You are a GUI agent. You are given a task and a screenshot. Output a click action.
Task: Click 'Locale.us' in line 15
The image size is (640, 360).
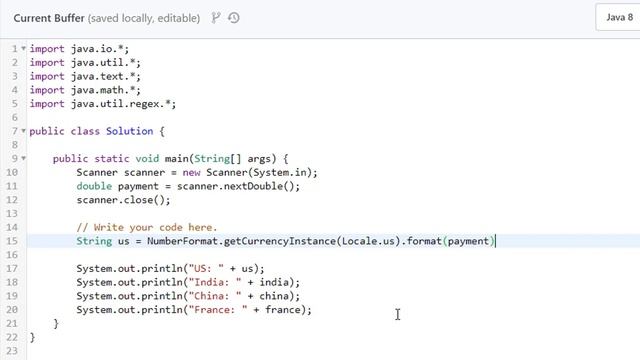click(368, 241)
